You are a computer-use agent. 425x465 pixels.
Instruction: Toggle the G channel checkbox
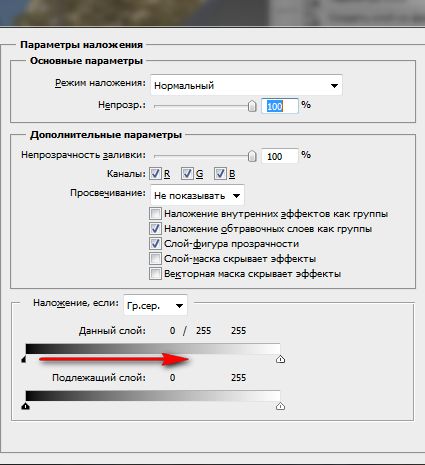pyautogui.click(x=187, y=173)
